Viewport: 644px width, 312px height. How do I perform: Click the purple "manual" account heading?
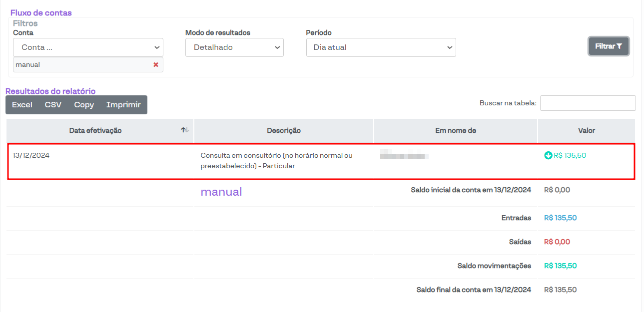pyautogui.click(x=221, y=192)
